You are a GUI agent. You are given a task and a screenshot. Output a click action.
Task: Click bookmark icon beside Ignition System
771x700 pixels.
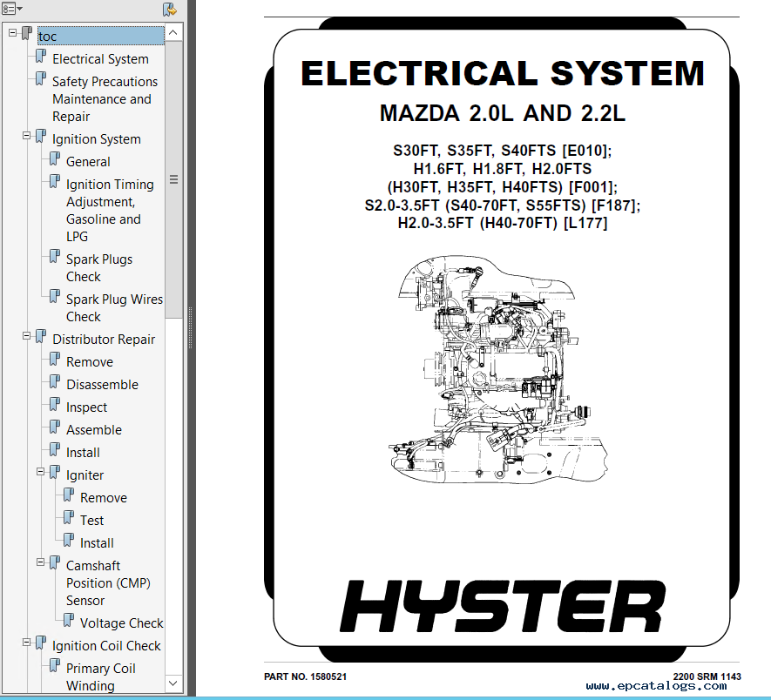(x=41, y=136)
